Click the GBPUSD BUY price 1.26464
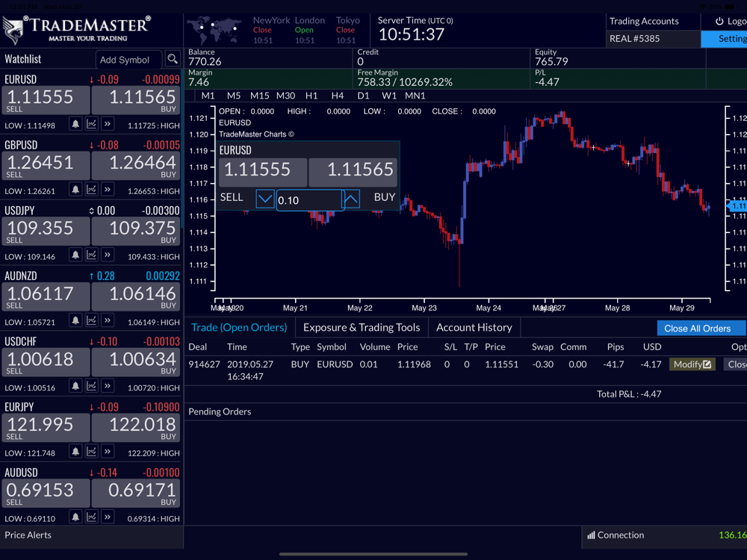The width and height of the screenshot is (747, 560). click(x=136, y=167)
